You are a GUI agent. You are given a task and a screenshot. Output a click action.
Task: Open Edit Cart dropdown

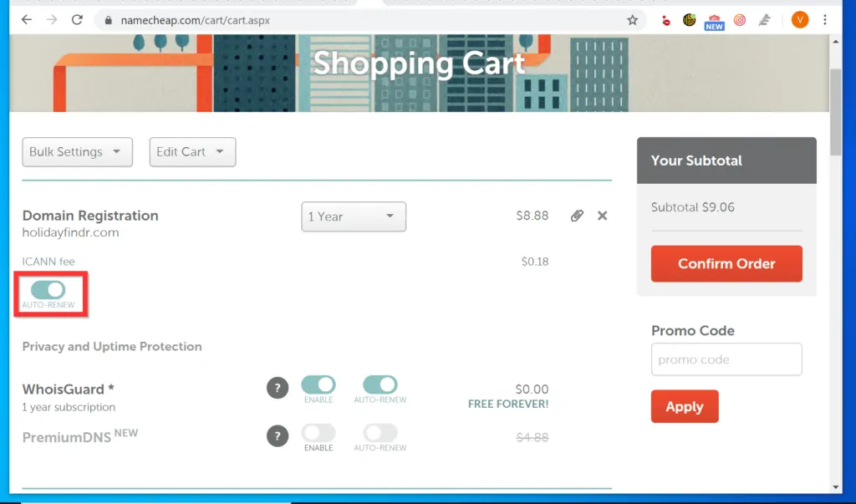193,152
